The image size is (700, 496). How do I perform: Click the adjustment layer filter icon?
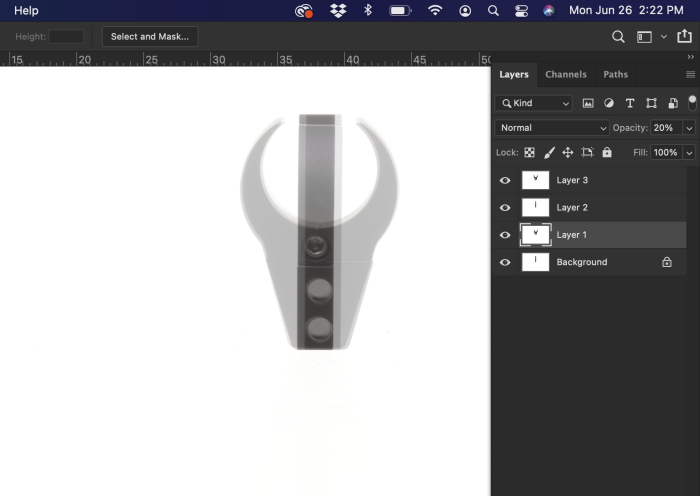[609, 103]
